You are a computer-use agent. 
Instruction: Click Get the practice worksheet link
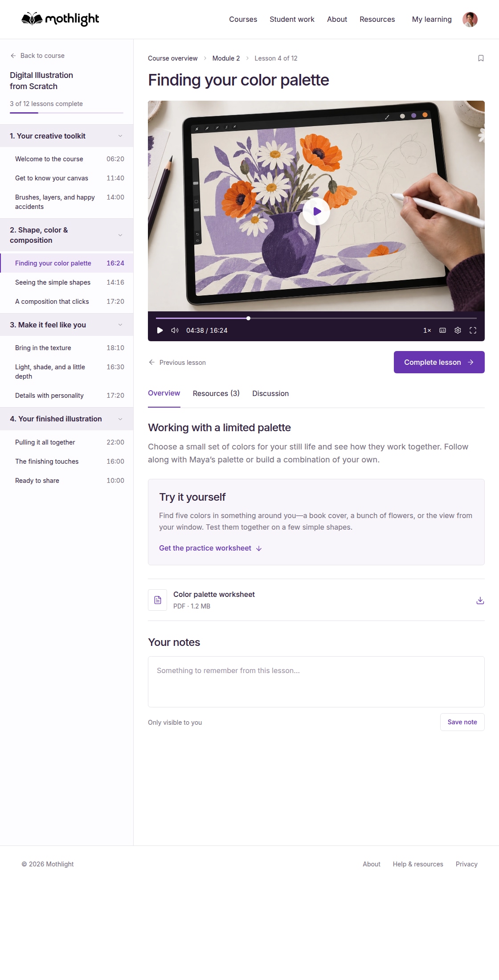tap(210, 548)
